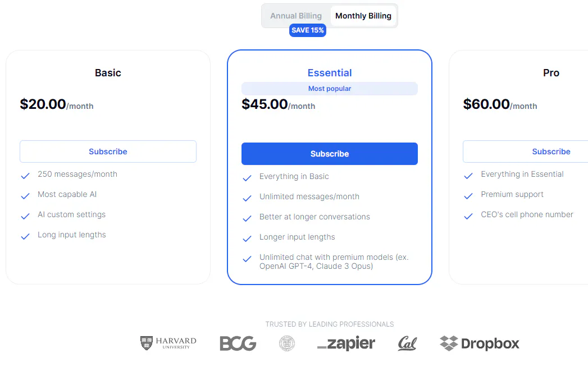Subscribe to the Basic plan
Image resolution: width=588 pixels, height=367 pixels.
click(108, 152)
